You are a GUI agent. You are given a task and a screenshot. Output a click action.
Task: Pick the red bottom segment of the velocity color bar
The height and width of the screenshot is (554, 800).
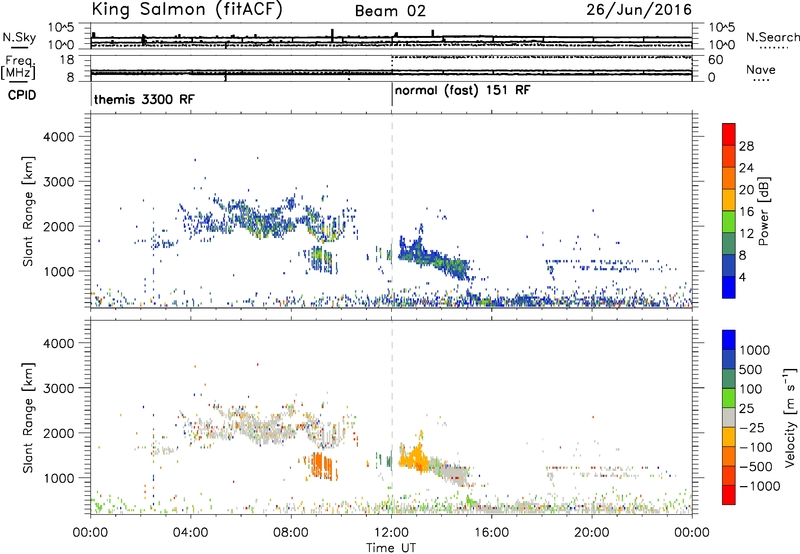pos(729,495)
